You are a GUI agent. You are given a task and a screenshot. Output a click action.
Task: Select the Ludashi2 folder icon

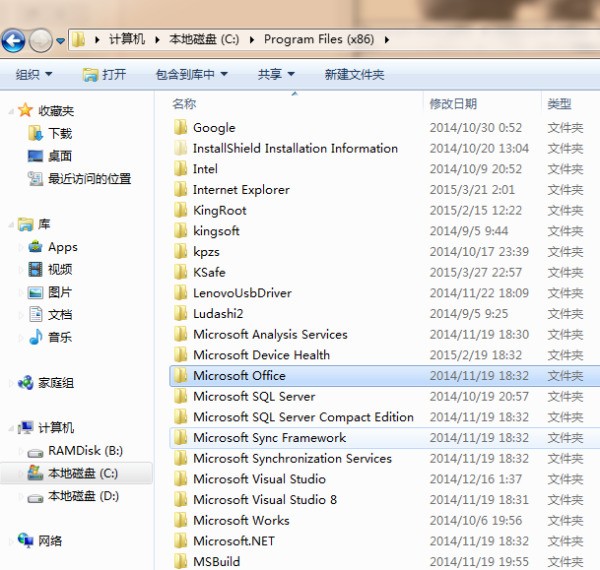180,313
